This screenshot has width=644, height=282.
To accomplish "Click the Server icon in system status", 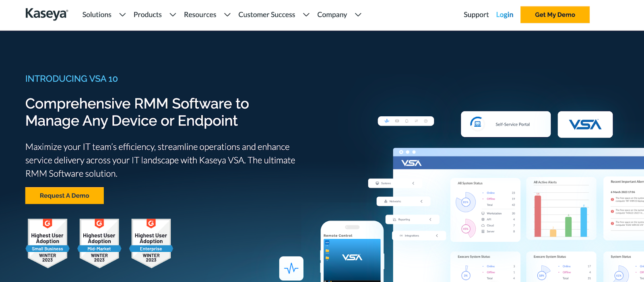I will pyautogui.click(x=483, y=231).
